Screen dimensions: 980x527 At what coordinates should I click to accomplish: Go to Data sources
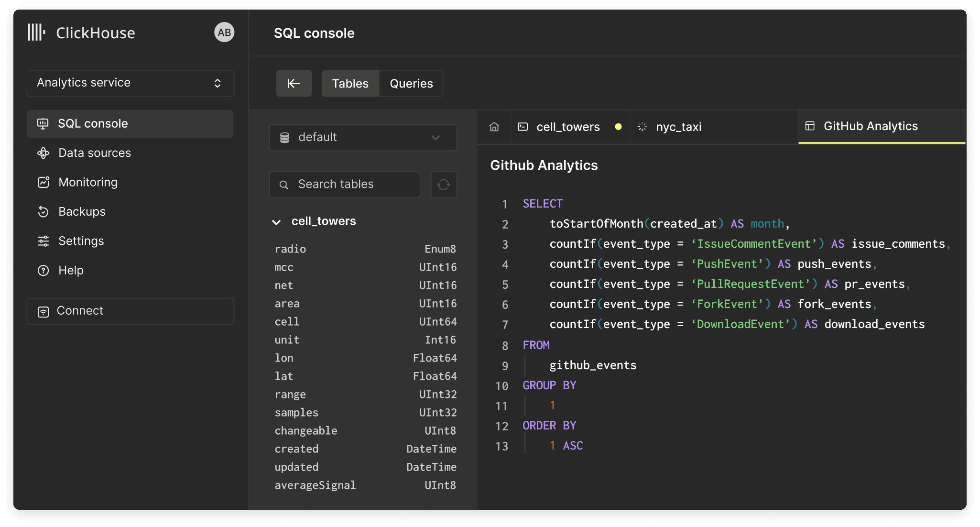130,153
